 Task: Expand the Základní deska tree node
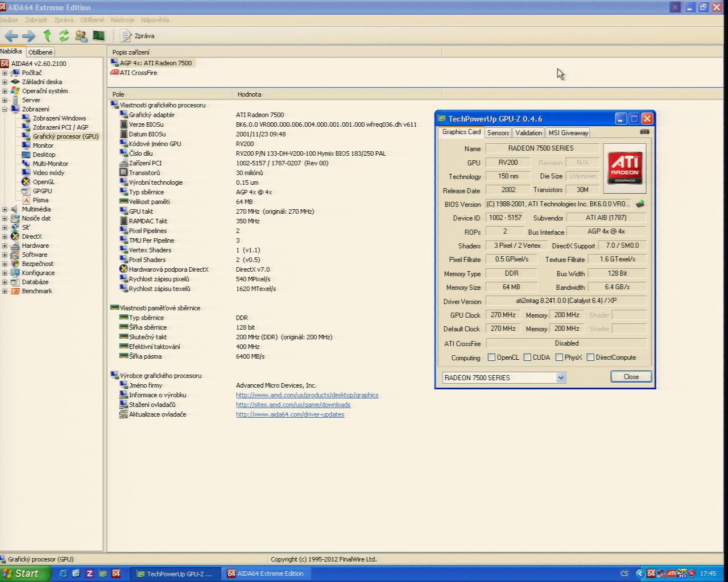pyautogui.click(x=5, y=82)
